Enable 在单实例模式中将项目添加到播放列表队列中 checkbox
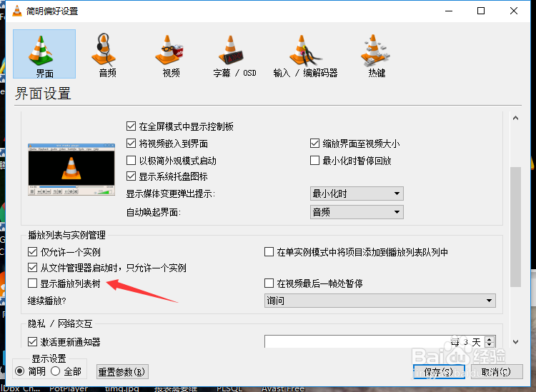The width and height of the screenshot is (536, 392). [269, 252]
